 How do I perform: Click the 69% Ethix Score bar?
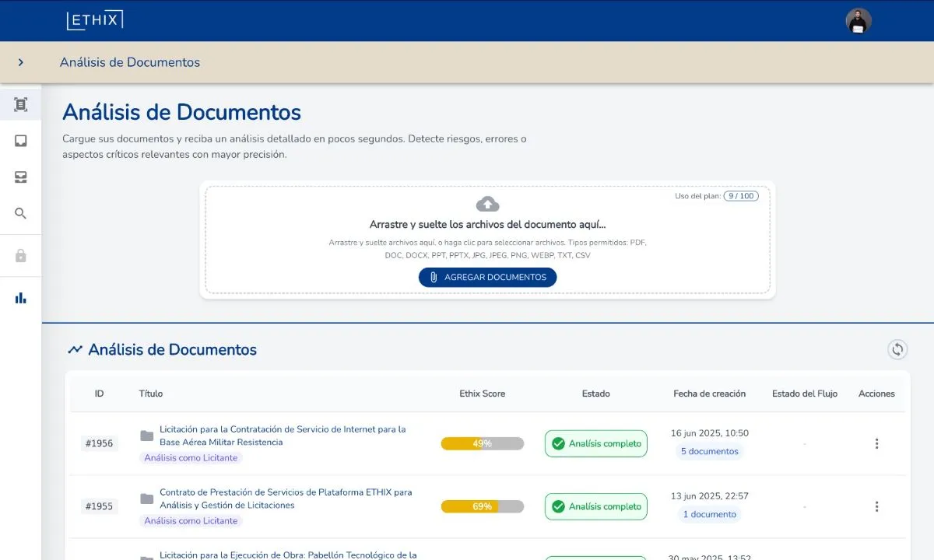483,506
